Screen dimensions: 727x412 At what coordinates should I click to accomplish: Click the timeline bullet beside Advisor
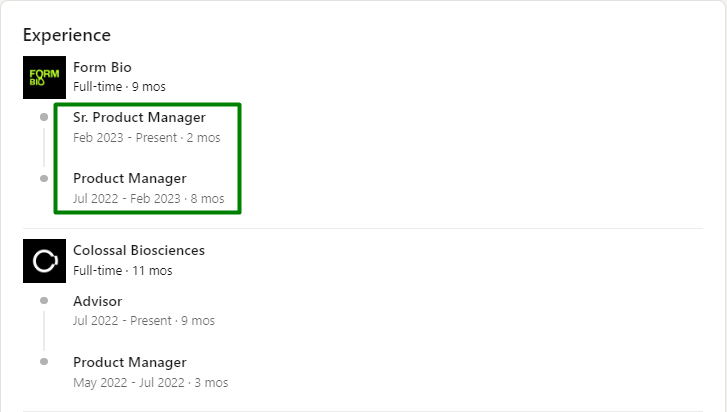tap(44, 301)
